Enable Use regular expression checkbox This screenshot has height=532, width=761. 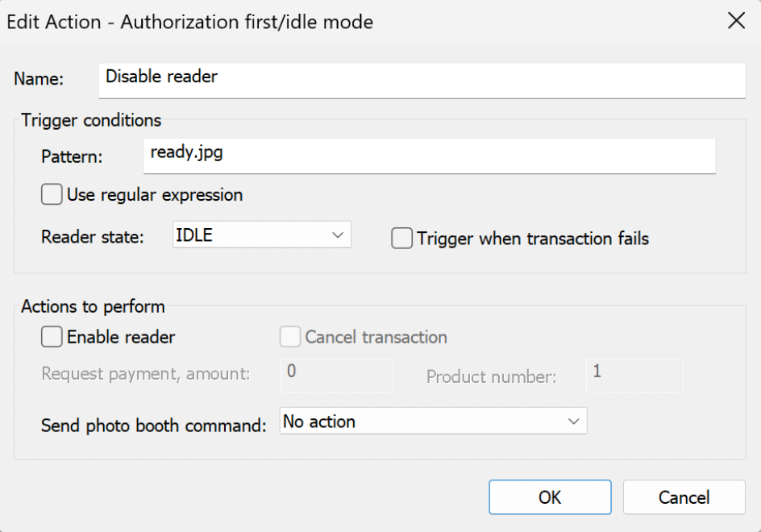52,195
